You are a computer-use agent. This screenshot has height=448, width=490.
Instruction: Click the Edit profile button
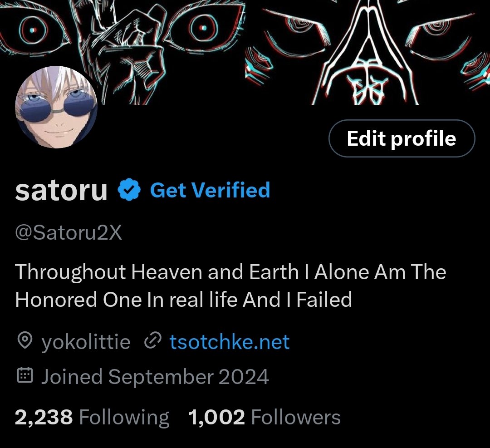(402, 138)
